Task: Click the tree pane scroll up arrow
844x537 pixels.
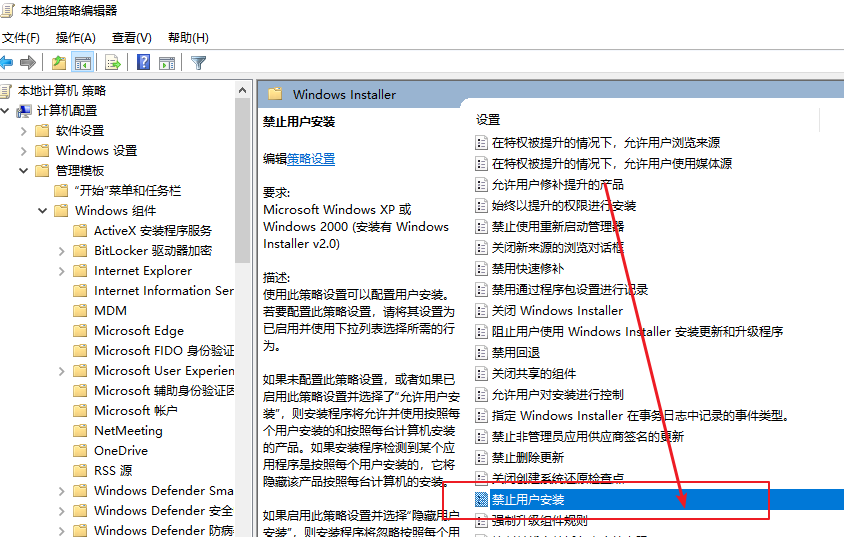Action: (x=242, y=91)
